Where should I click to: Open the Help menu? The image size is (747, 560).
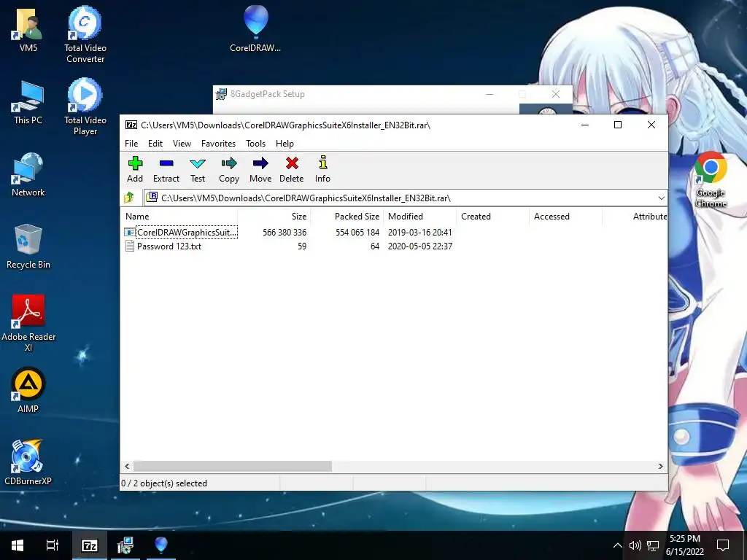pos(285,144)
